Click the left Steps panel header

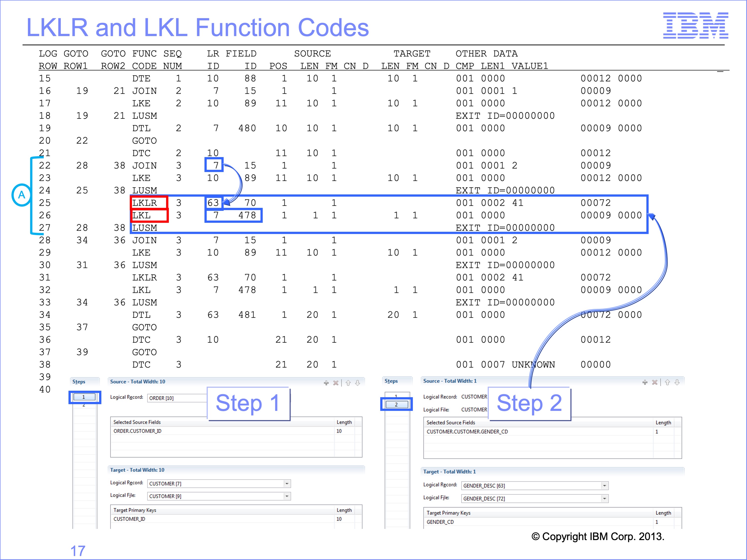(79, 381)
